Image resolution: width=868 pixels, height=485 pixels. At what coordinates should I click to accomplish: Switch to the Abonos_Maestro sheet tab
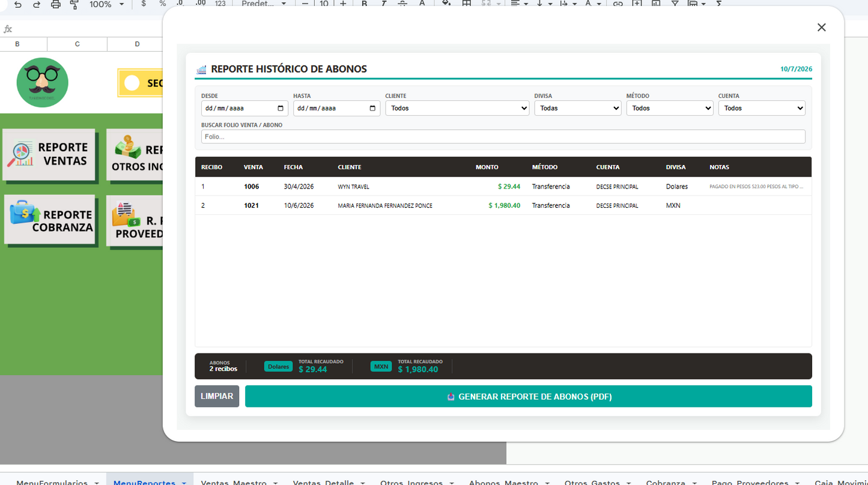click(508, 481)
